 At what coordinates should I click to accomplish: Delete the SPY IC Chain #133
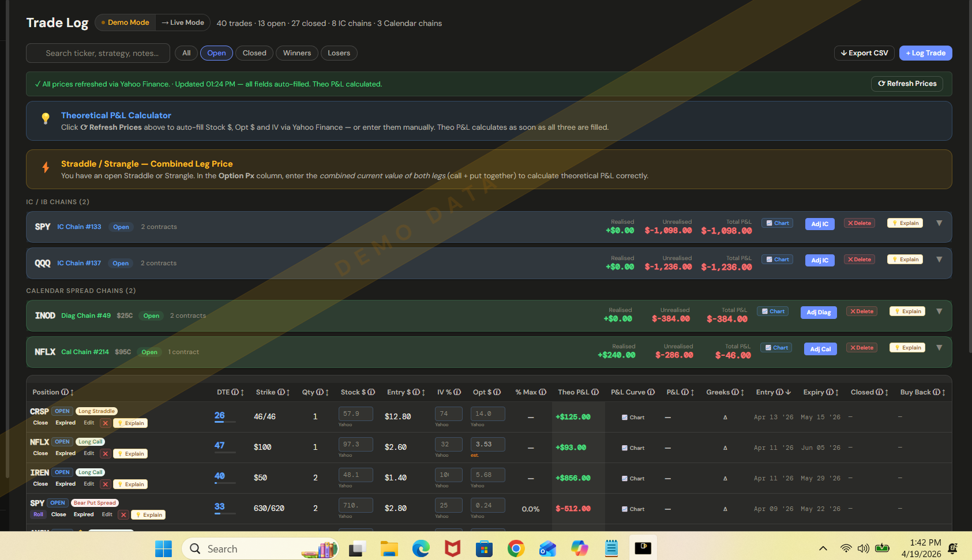860,223
